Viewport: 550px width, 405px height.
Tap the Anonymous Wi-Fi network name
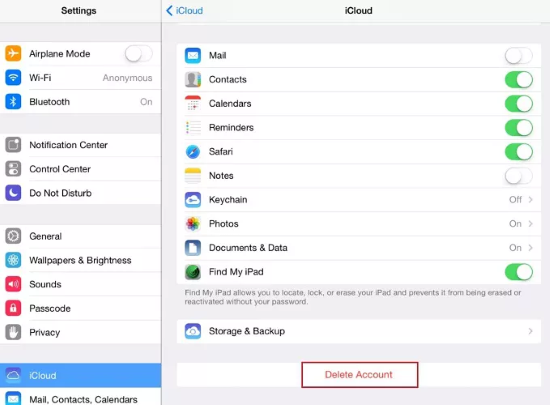(x=127, y=78)
